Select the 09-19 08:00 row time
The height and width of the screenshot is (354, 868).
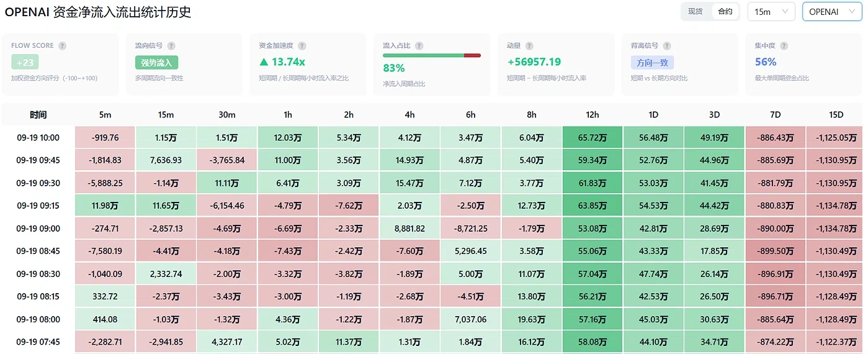(38, 319)
